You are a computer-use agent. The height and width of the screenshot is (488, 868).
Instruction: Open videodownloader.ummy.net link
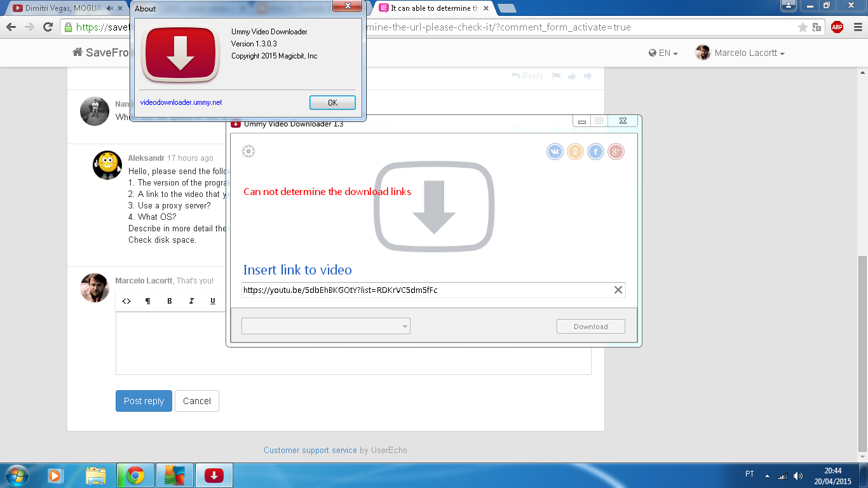(x=181, y=102)
